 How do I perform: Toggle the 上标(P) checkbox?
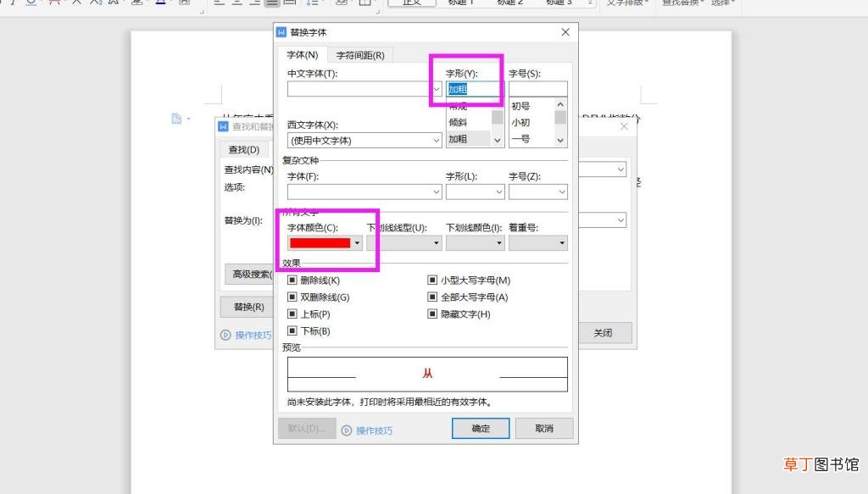(x=292, y=314)
